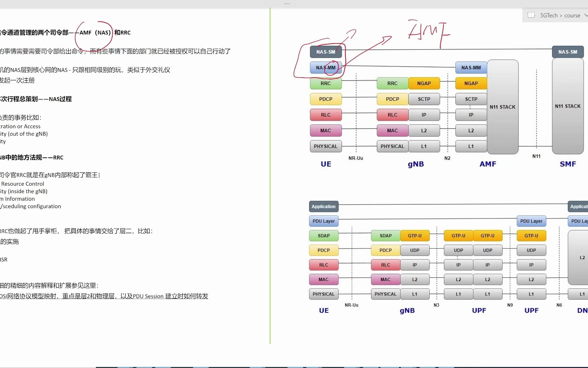The width and height of the screenshot is (588, 368).
Task: Click the AMF label under control-plane diagram
Action: pyautogui.click(x=488, y=164)
